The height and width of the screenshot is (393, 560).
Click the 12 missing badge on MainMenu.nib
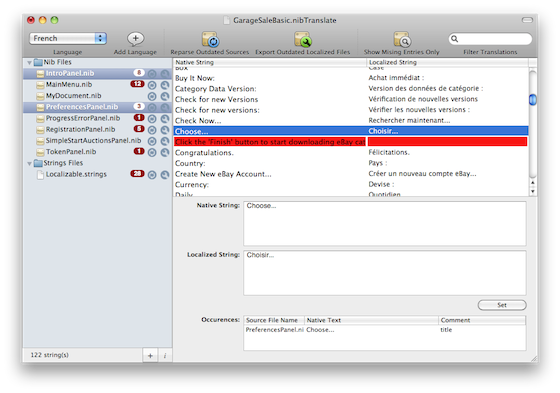click(x=138, y=84)
